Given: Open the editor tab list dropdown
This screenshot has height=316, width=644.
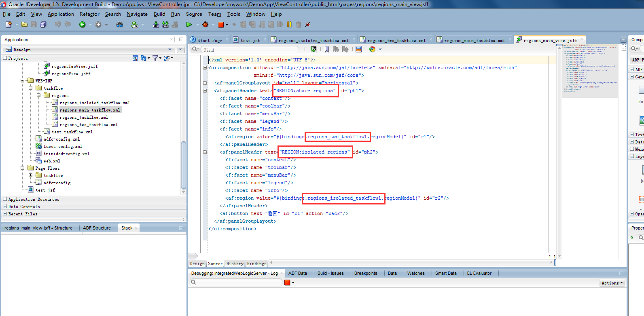Looking at the screenshot, I should [x=623, y=40].
